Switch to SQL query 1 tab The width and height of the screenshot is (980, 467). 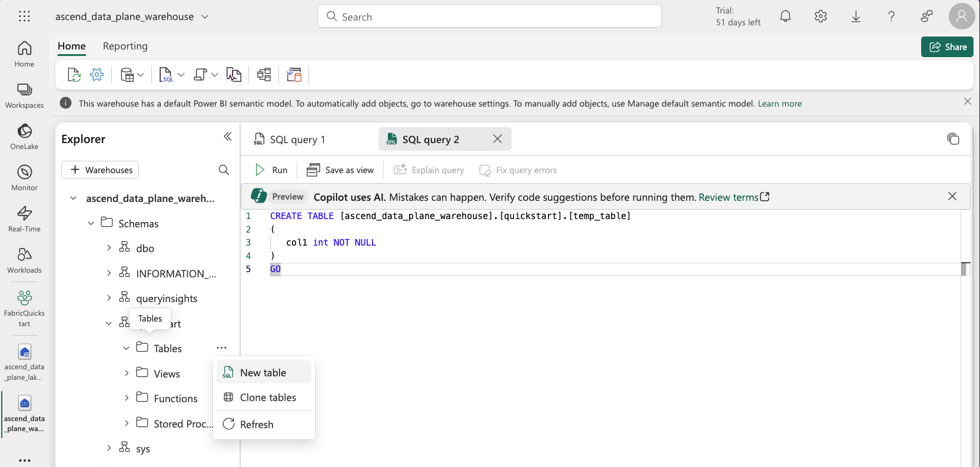click(x=290, y=140)
